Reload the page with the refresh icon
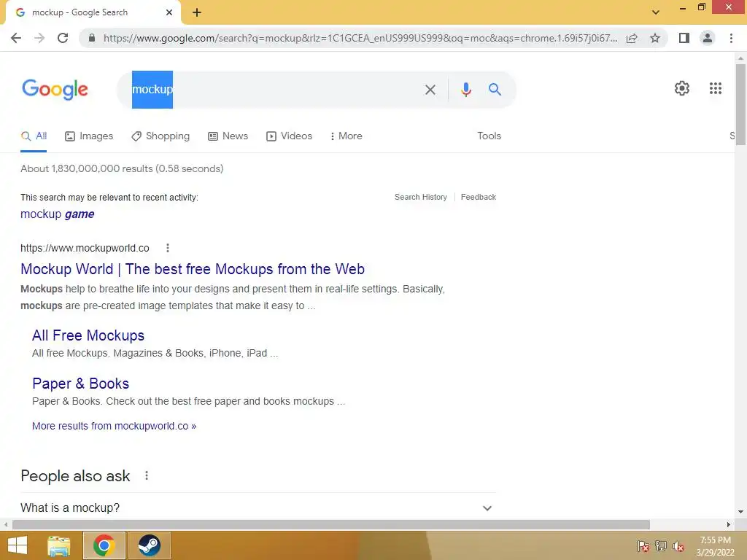 [x=63, y=38]
